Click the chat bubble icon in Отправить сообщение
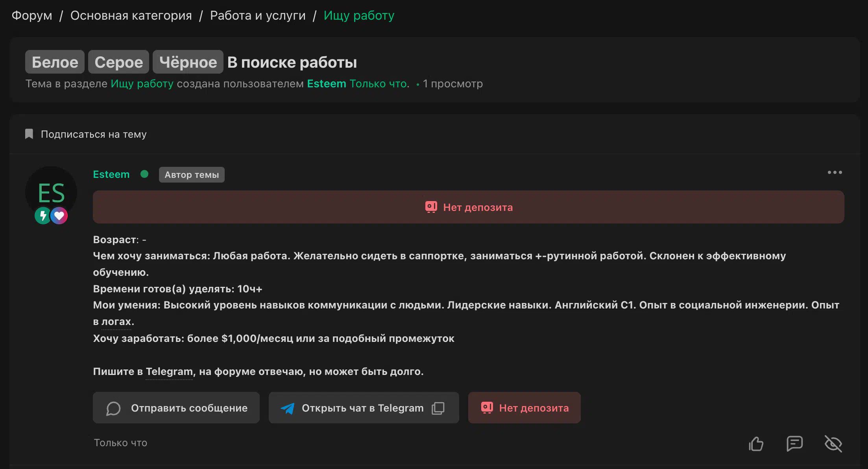Viewport: 868px width, 469px height. point(113,408)
